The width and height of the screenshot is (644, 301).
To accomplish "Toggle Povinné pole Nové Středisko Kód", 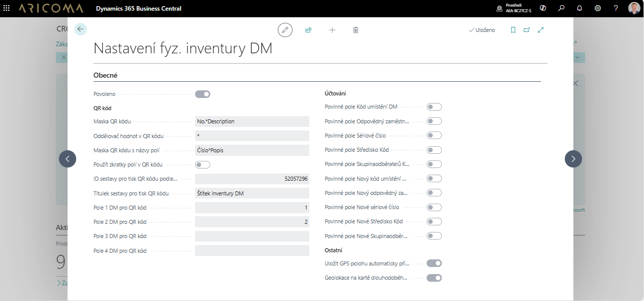I will [434, 221].
